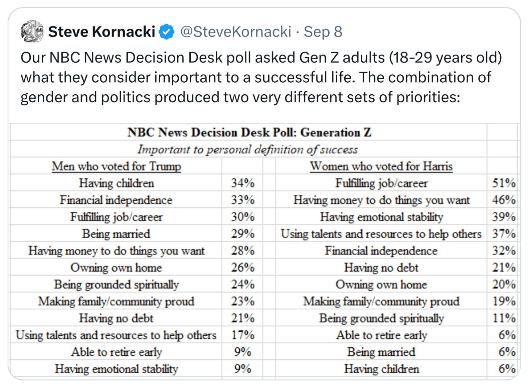Click the 'Important to personal definition of success' subtitle

point(247,149)
